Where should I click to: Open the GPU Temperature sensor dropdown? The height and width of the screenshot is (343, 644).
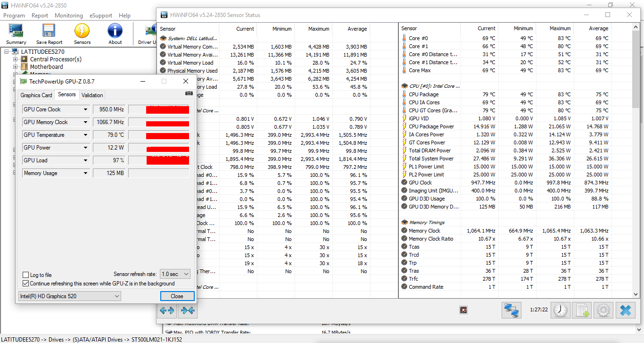(x=85, y=135)
